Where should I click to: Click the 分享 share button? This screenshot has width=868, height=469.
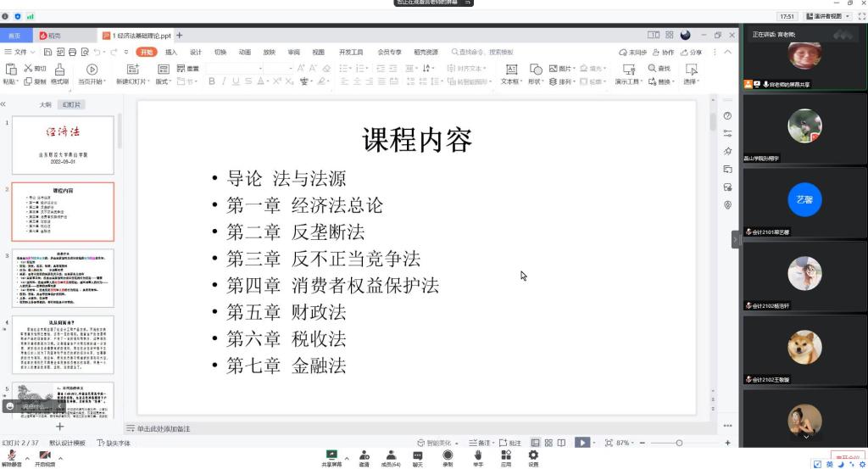pyautogui.click(x=692, y=52)
